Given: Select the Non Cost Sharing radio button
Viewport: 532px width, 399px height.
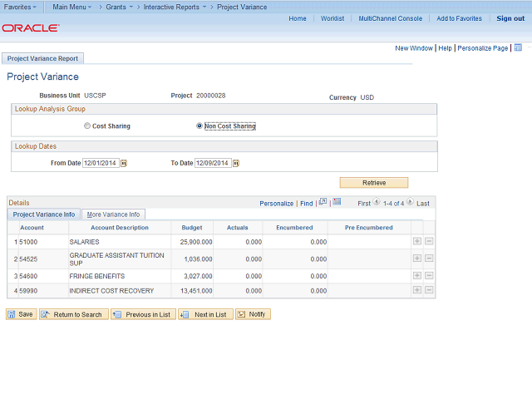Looking at the screenshot, I should (199, 126).
